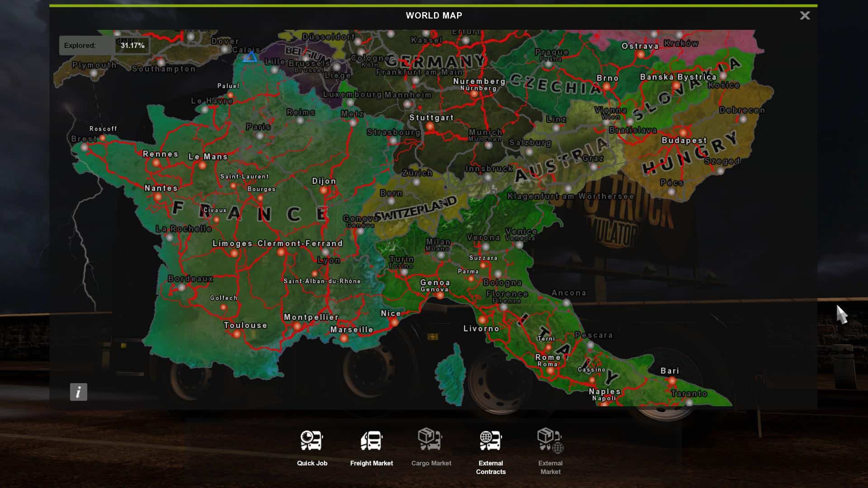The width and height of the screenshot is (868, 488).
Task: Select the Marseille city marker
Action: click(x=344, y=338)
